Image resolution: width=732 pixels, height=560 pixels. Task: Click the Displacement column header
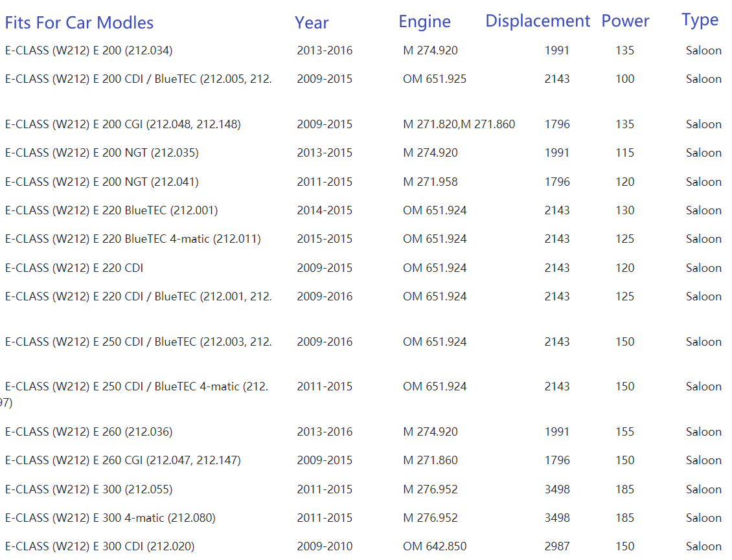(x=538, y=21)
